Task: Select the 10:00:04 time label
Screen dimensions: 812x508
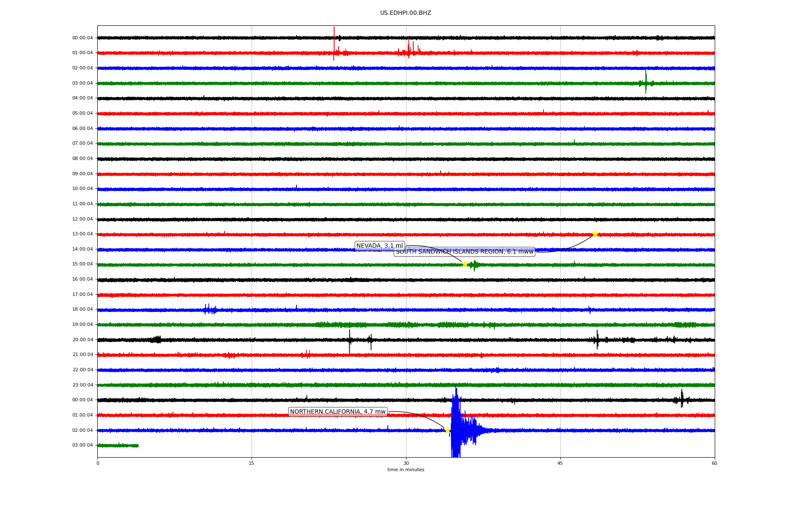Action: coord(82,189)
